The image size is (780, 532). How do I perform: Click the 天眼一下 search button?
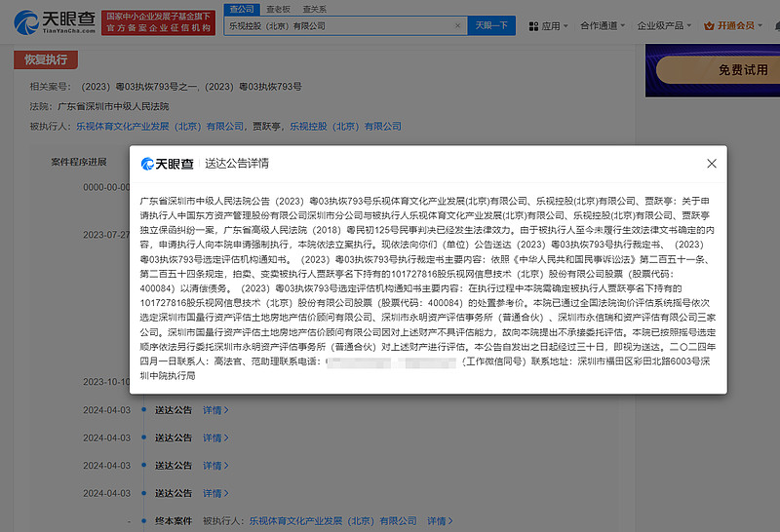click(491, 25)
